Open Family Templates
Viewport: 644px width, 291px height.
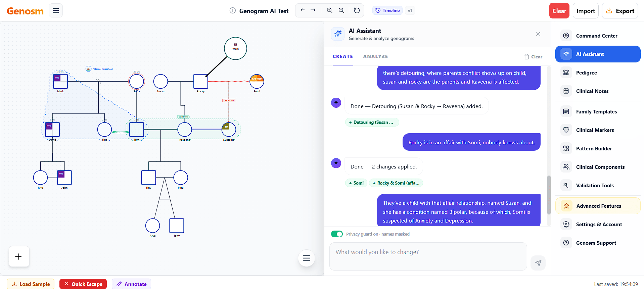pyautogui.click(x=598, y=111)
